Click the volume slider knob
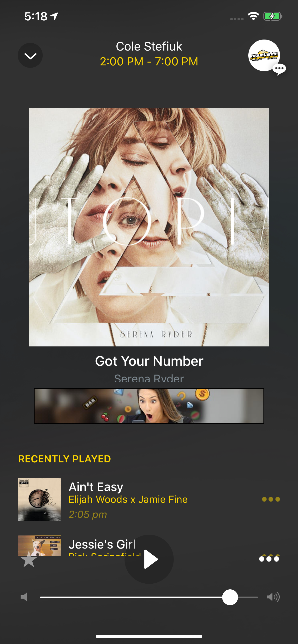This screenshot has width=298, height=644. (x=230, y=597)
